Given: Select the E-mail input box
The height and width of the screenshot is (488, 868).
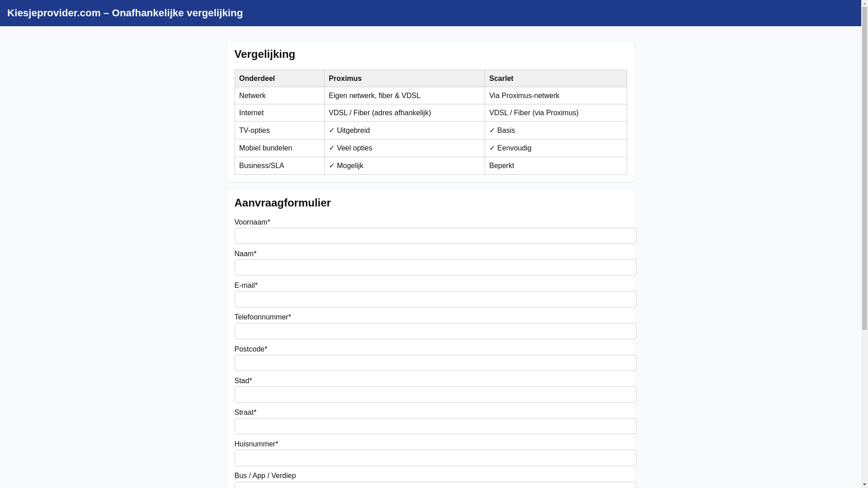Looking at the screenshot, I should pos(435,299).
